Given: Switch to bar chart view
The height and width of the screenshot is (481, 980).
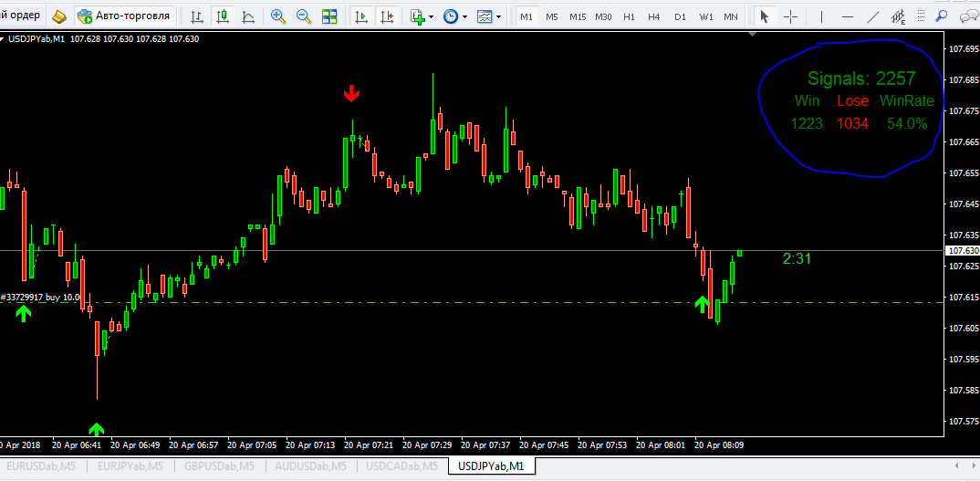Looking at the screenshot, I should (197, 16).
